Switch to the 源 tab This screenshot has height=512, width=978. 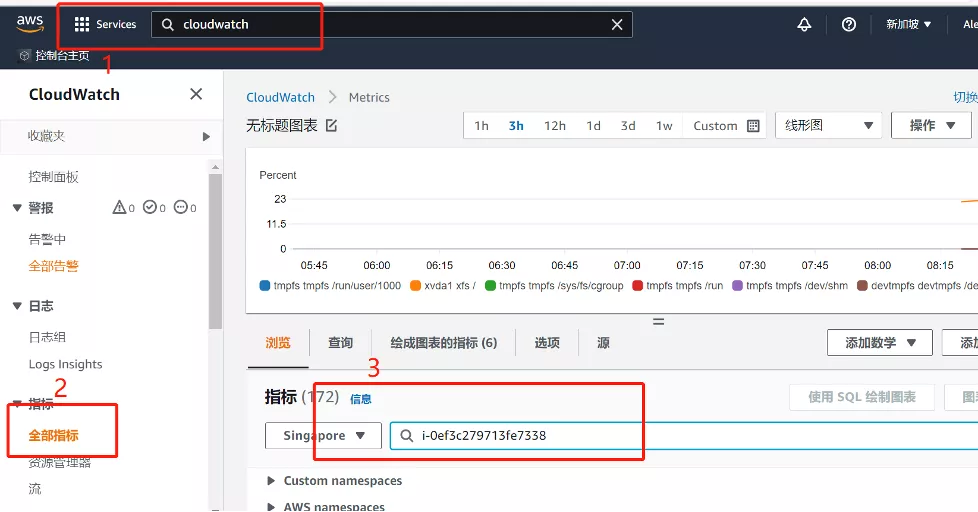coord(603,343)
